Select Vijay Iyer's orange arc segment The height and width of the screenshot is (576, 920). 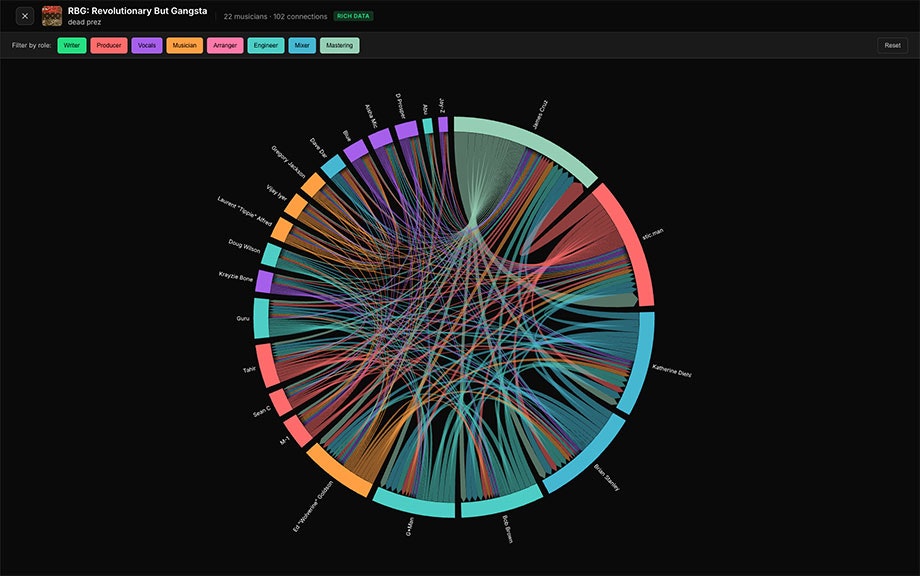pyautogui.click(x=295, y=205)
